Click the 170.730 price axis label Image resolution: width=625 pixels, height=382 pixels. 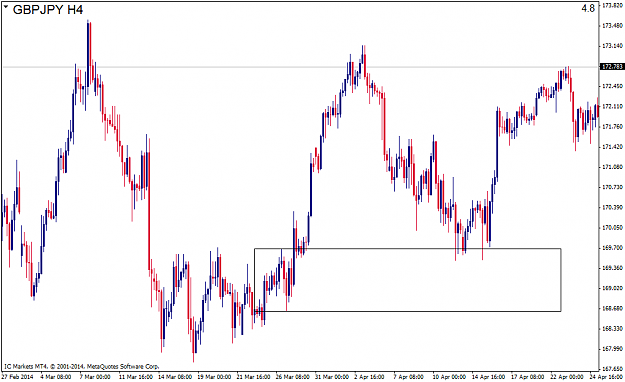tap(613, 187)
